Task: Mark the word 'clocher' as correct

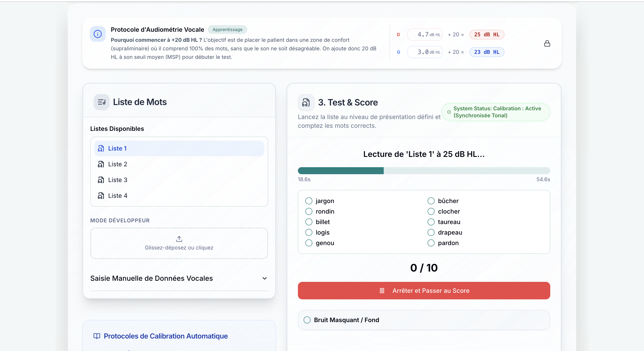Action: click(431, 211)
